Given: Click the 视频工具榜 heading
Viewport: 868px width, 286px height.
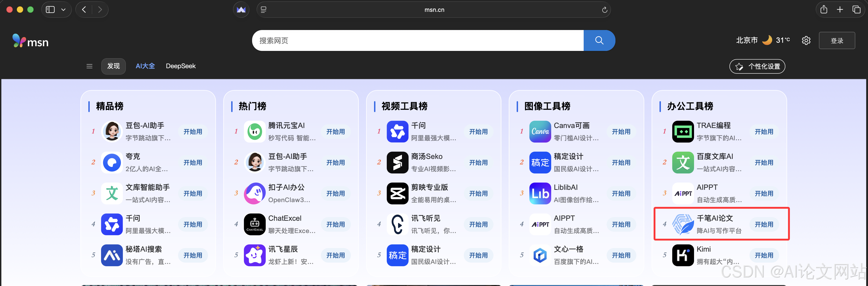Looking at the screenshot, I should pyautogui.click(x=404, y=106).
